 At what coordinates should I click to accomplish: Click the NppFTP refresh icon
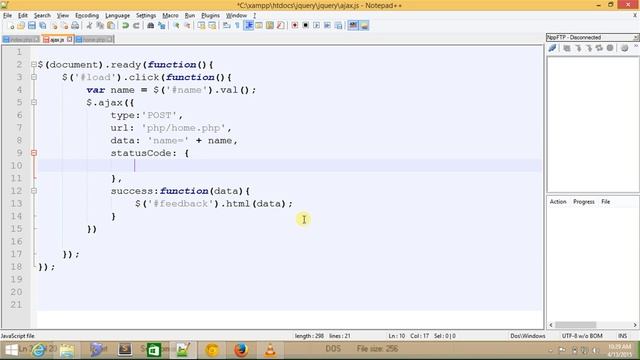coord(599,48)
